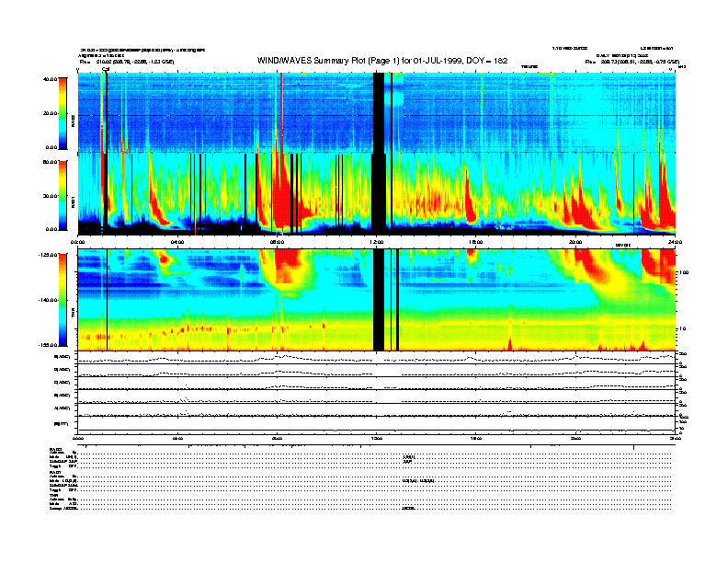Click the red burst at 08:00 in RAD1

(x=280, y=195)
